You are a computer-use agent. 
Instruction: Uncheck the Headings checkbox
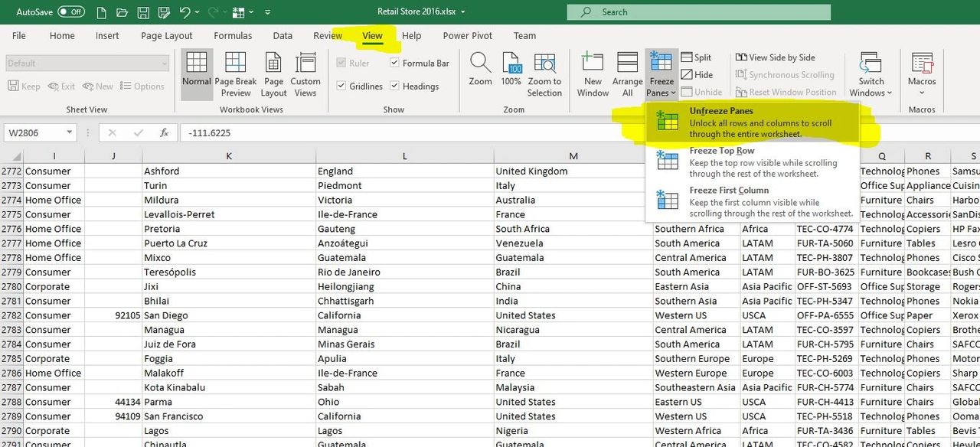395,86
